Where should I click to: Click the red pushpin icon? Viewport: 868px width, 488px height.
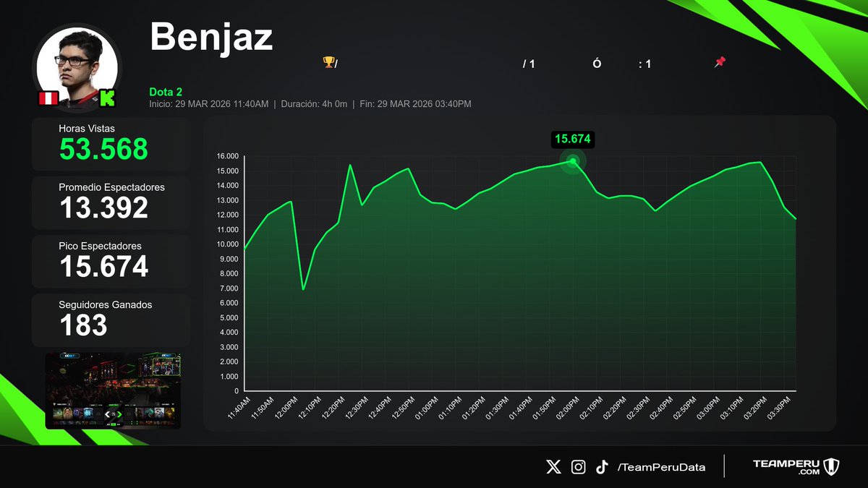[x=719, y=63]
